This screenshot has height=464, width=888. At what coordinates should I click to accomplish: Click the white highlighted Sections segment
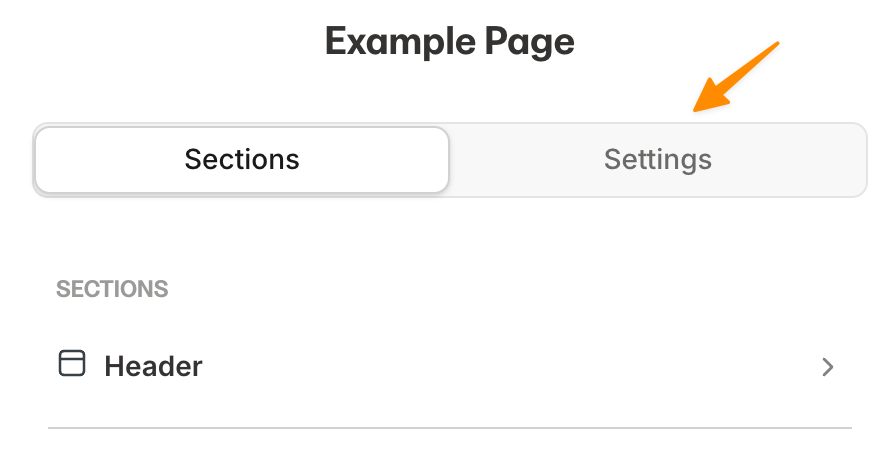(242, 160)
